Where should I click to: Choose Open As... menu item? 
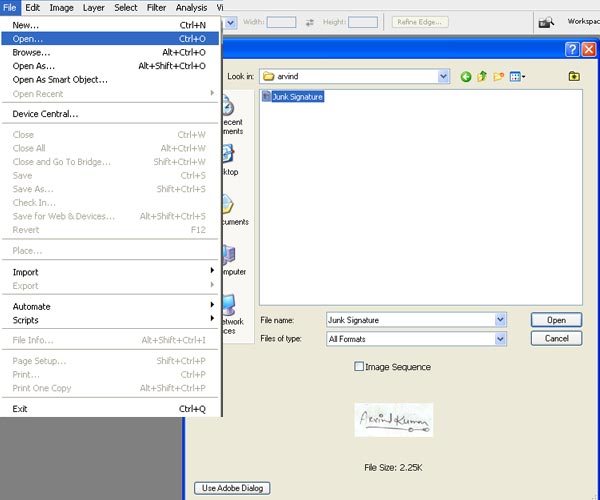(110, 66)
